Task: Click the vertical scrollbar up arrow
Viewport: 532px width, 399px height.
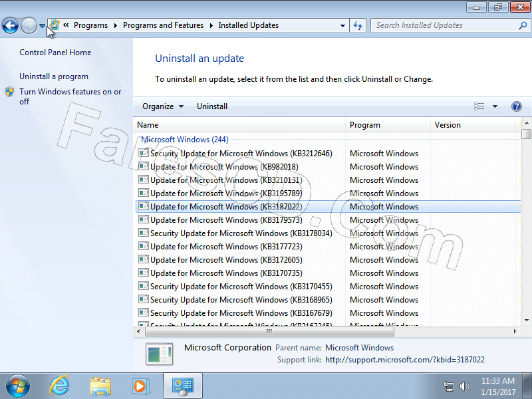Action: 527,123
